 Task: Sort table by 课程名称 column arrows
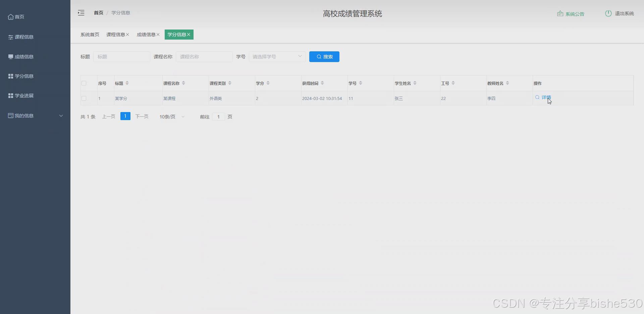click(183, 83)
